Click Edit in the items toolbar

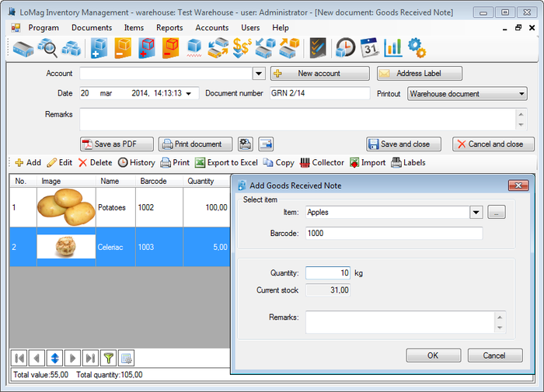click(x=60, y=162)
